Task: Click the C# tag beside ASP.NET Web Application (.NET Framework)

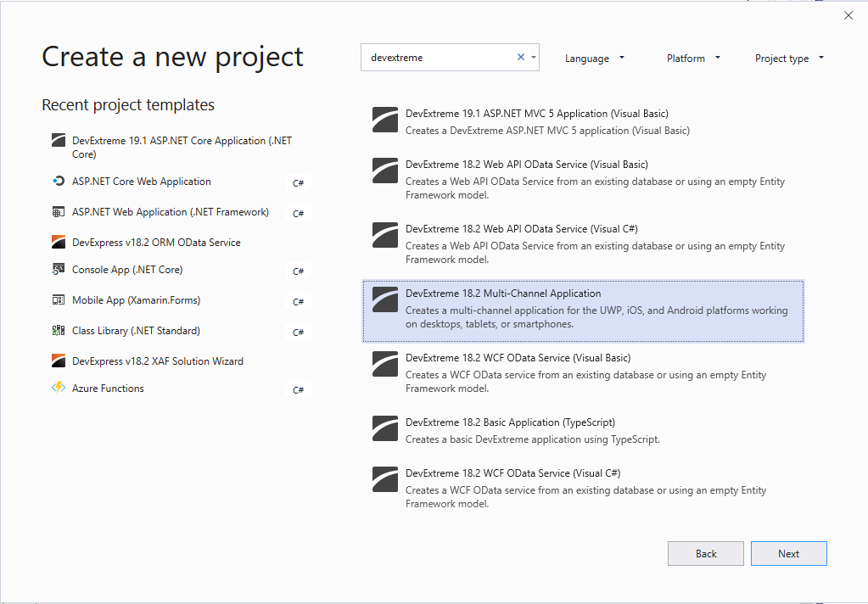Action: (299, 213)
